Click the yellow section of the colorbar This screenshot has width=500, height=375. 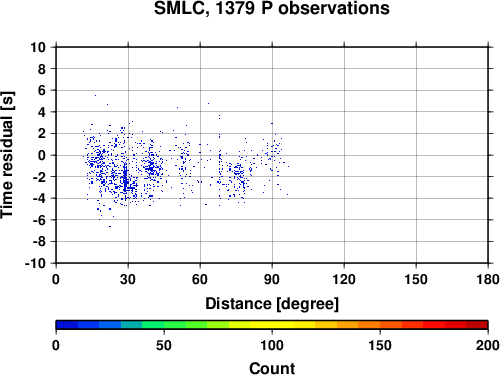click(272, 325)
